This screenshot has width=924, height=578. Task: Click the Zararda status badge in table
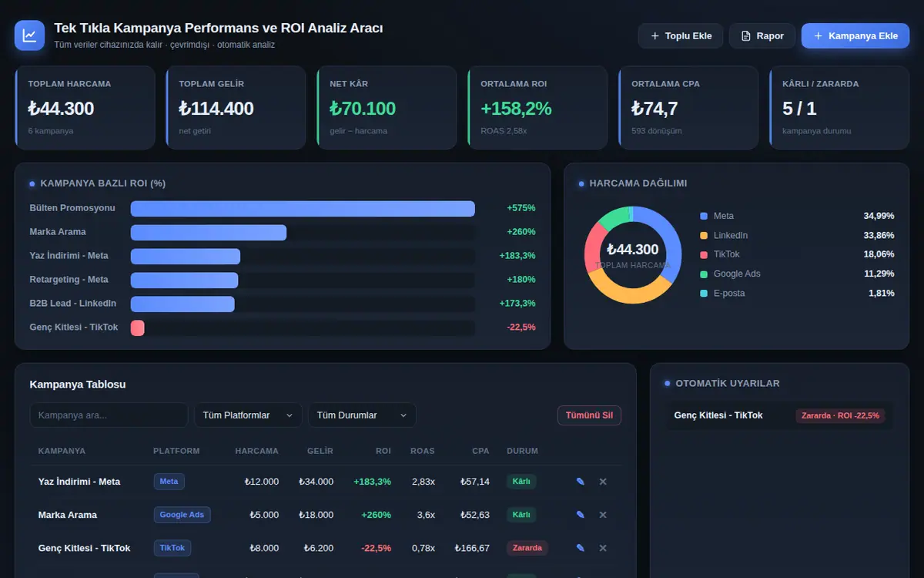(527, 548)
